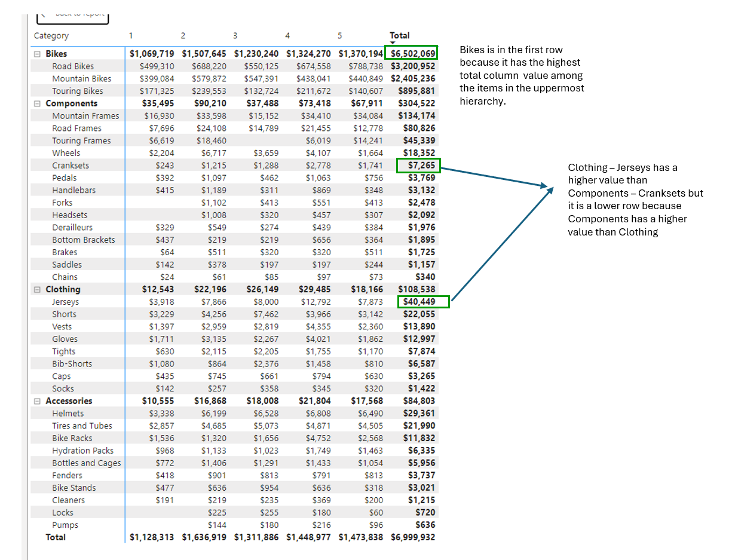The height and width of the screenshot is (560, 732).
Task: Select the Cranksets row label
Action: (x=71, y=166)
